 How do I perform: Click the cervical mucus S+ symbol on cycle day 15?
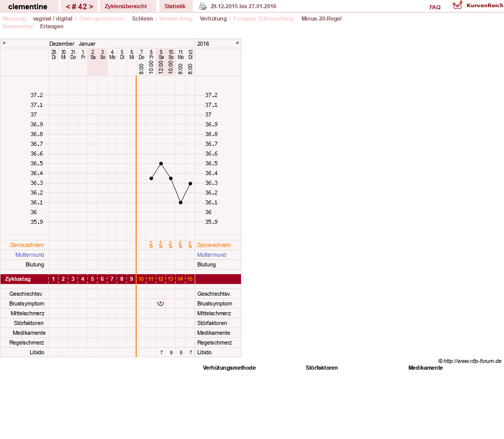(x=190, y=245)
